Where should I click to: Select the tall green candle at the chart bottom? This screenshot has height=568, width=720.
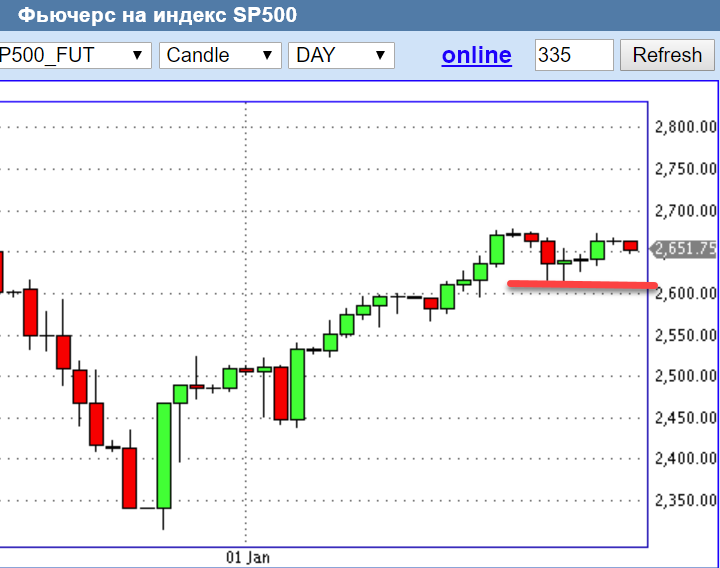(x=164, y=455)
